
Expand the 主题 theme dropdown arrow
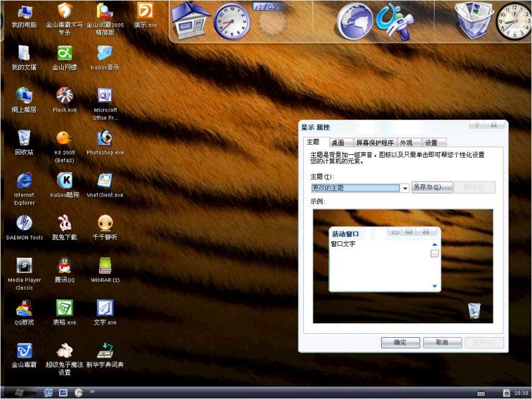click(405, 188)
